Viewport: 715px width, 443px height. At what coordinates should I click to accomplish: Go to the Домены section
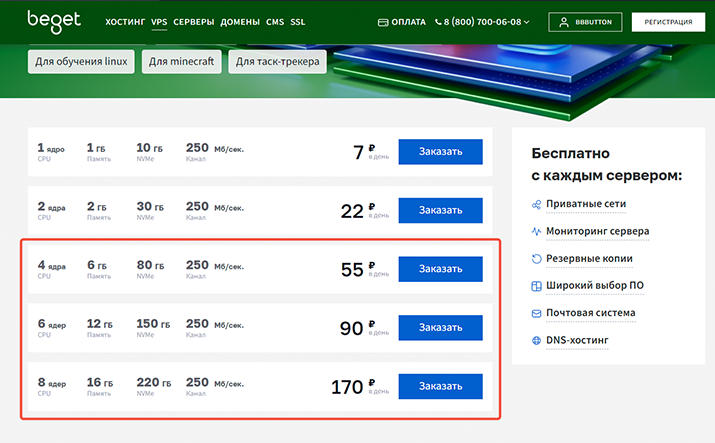[x=238, y=21]
